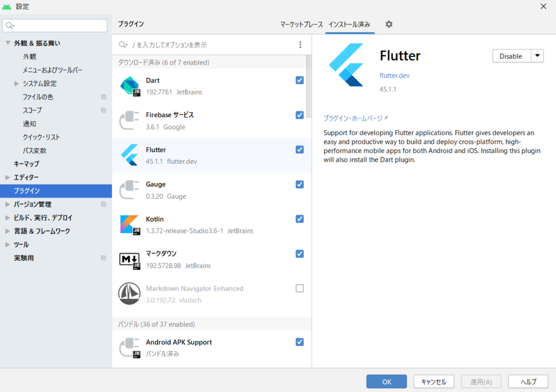
Task: Click the バンドル (36 of 37 enabled) header
Action: (x=212, y=324)
